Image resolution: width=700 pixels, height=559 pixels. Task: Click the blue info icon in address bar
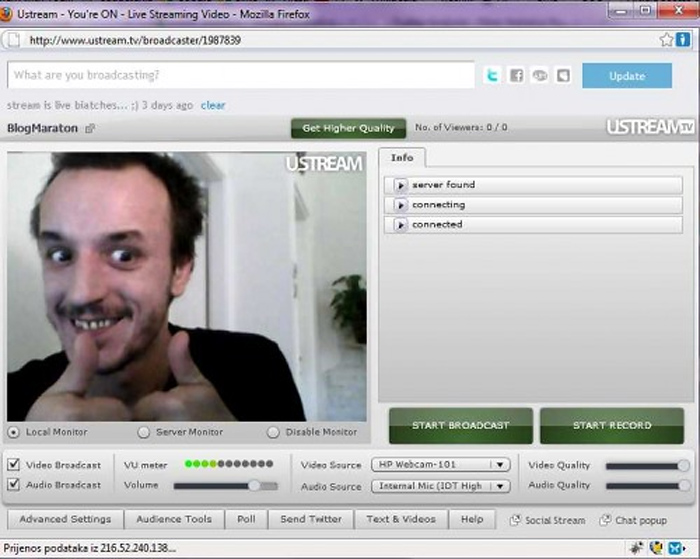click(x=683, y=40)
